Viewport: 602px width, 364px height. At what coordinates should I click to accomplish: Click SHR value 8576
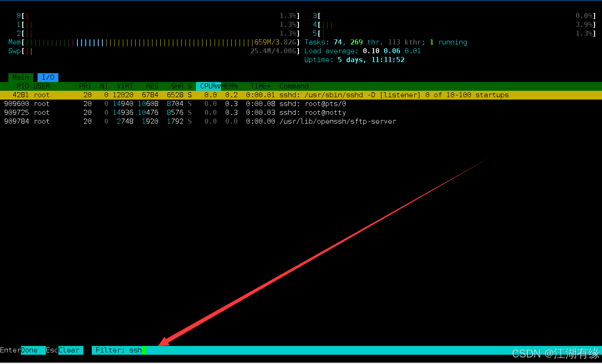coord(175,113)
